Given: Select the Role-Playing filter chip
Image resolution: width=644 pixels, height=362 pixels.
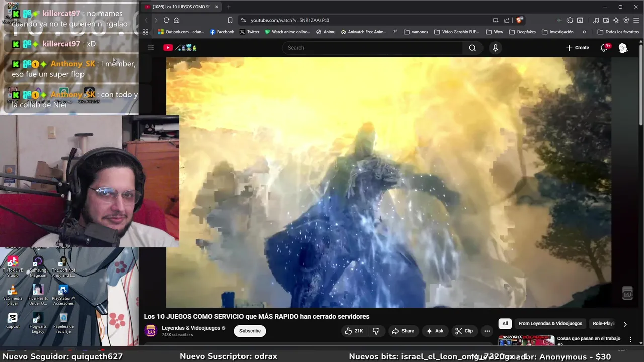Looking at the screenshot, I should tap(603, 324).
